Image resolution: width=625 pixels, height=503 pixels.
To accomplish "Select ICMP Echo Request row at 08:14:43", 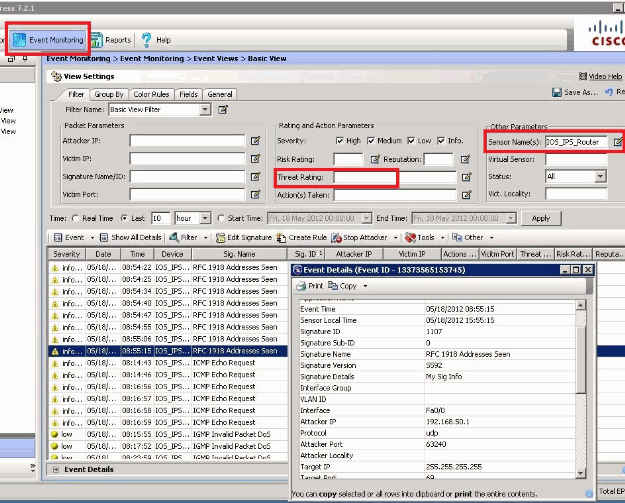I will tap(168, 363).
